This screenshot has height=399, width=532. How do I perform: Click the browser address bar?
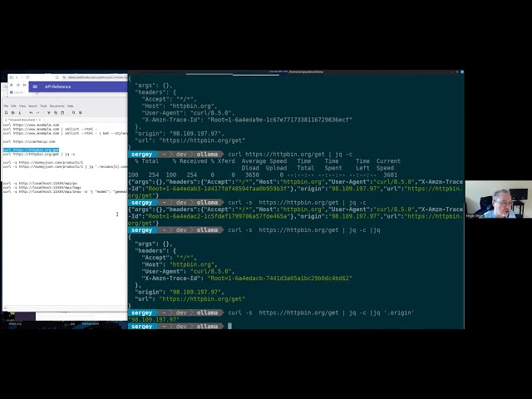click(96, 77)
